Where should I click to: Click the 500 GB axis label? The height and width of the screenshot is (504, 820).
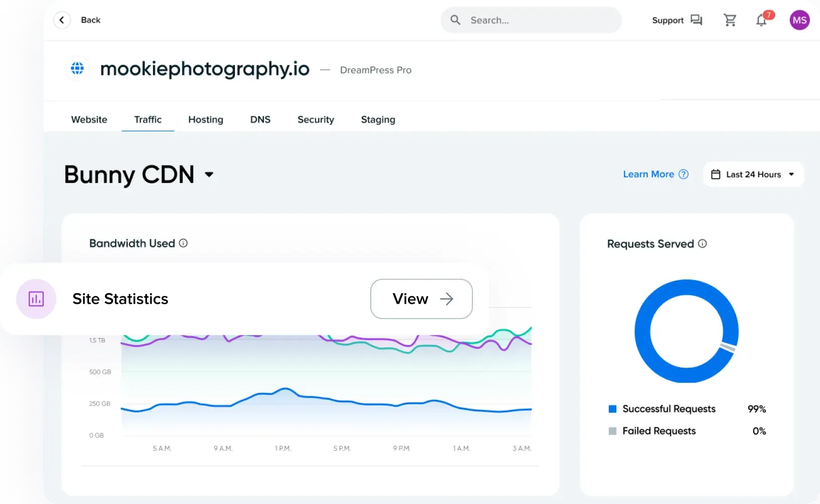pyautogui.click(x=100, y=372)
